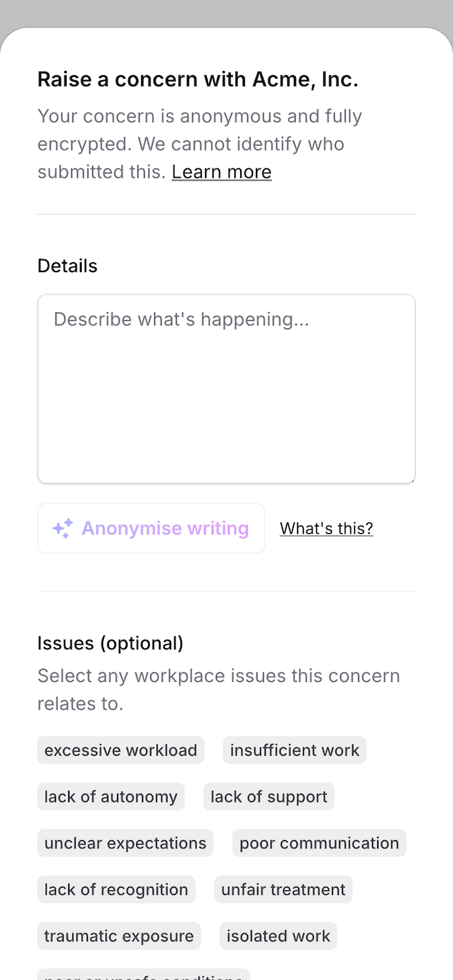Viewport: 453px width, 980px height.
Task: Toggle the lack of recognition tag
Action: pyautogui.click(x=116, y=890)
